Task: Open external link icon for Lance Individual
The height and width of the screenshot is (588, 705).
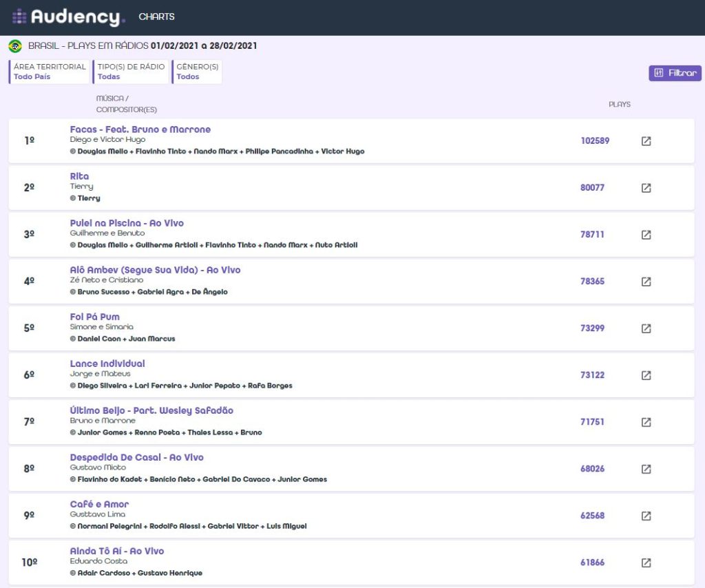Action: 646,375
